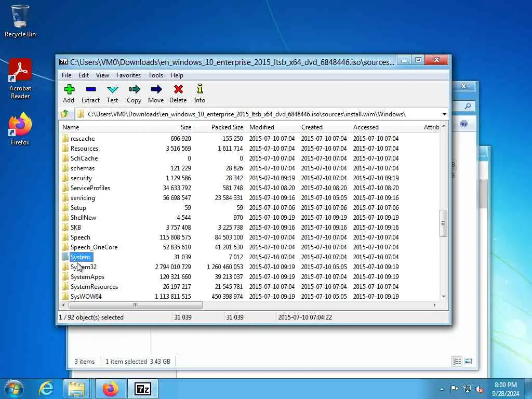Open the View menu
Viewport: 532px width, 399px height.
pos(102,75)
